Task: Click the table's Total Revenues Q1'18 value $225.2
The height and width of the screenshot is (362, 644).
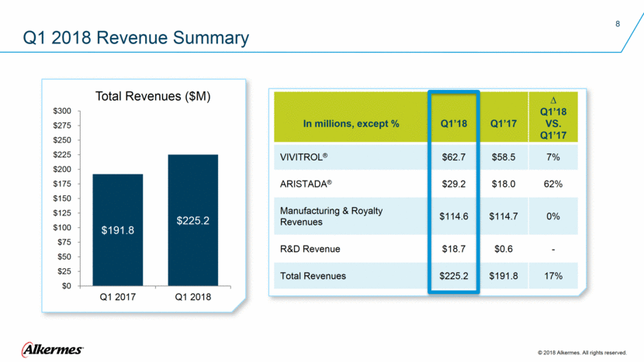Action: pos(454,276)
